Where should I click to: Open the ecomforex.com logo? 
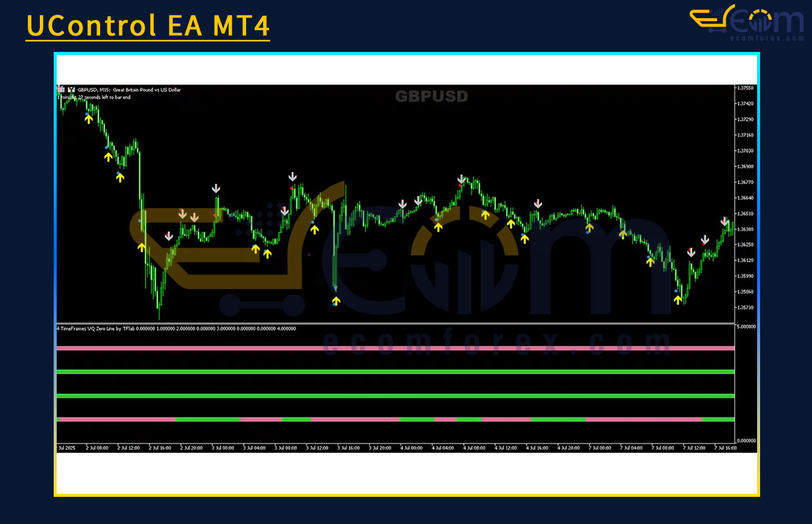[747, 23]
